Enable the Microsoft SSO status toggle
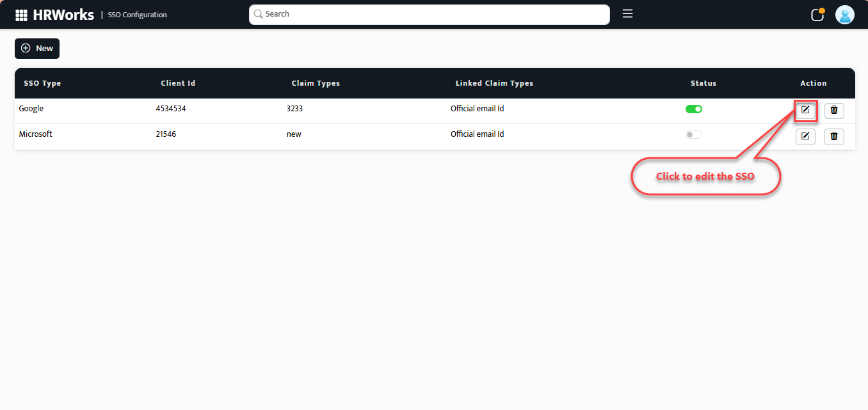This screenshot has height=410, width=868. click(x=693, y=134)
